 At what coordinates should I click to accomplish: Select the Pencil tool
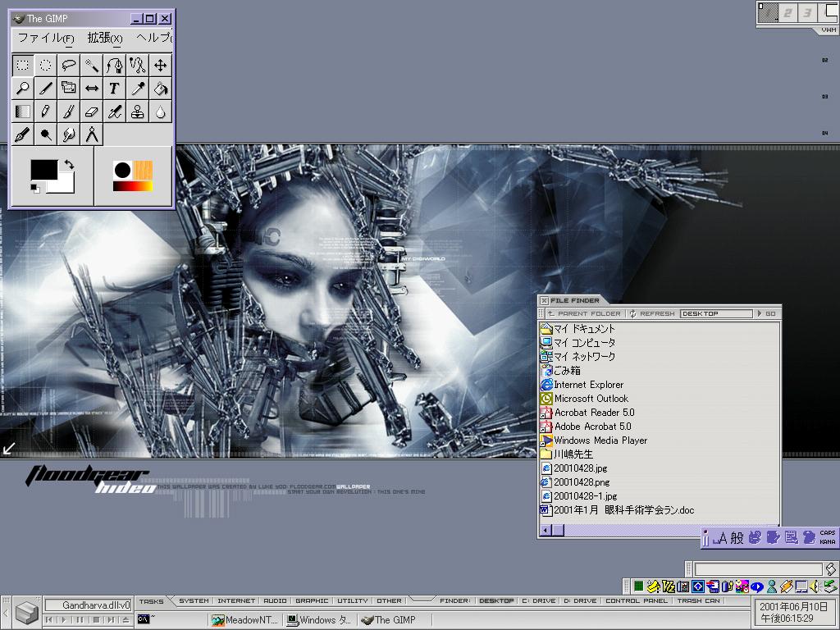pyautogui.click(x=46, y=112)
